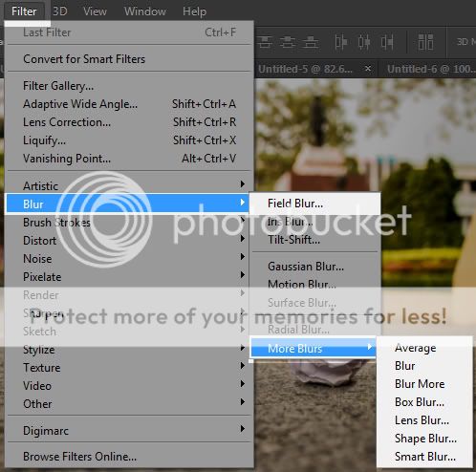Viewport: 476px width, 472px height.
Task: Click the highlighted More Blurs entry
Action: [x=314, y=348]
